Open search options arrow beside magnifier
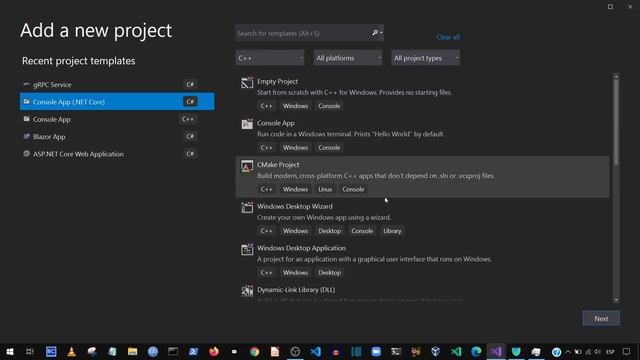The height and width of the screenshot is (360, 640). click(381, 33)
